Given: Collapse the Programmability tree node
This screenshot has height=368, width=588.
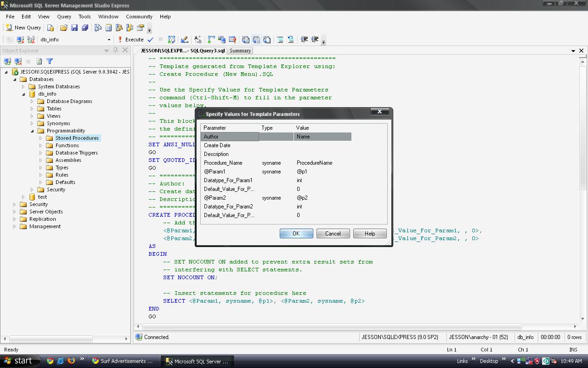Looking at the screenshot, I should 32,131.
